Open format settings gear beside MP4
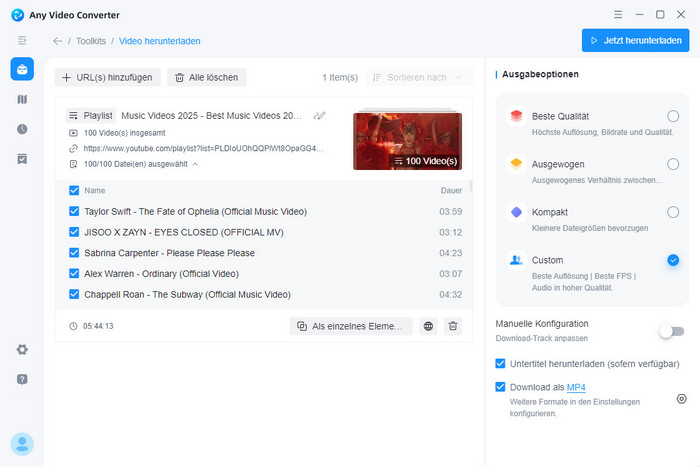This screenshot has height=467, width=700. pyautogui.click(x=681, y=398)
